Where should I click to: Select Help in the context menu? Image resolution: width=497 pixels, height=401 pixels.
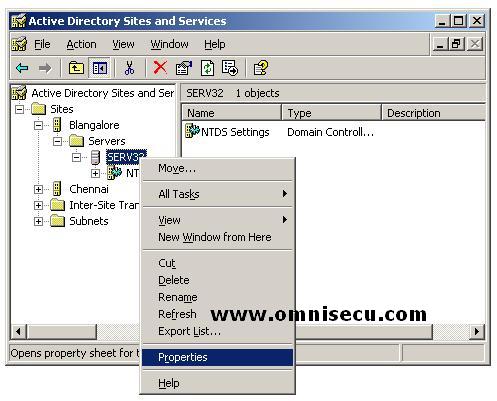click(217, 383)
